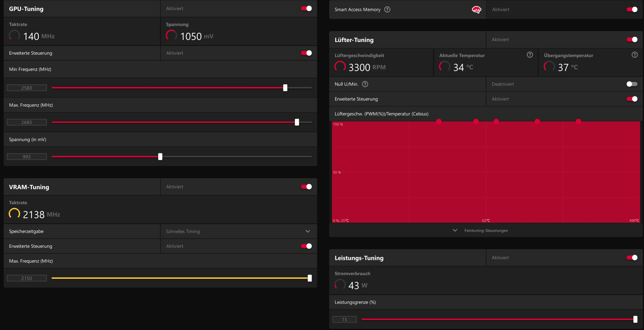Image resolution: width=644 pixels, height=330 pixels.
Task: Expand the Feintuning-Steuerungen chevron
Action: 455,230
